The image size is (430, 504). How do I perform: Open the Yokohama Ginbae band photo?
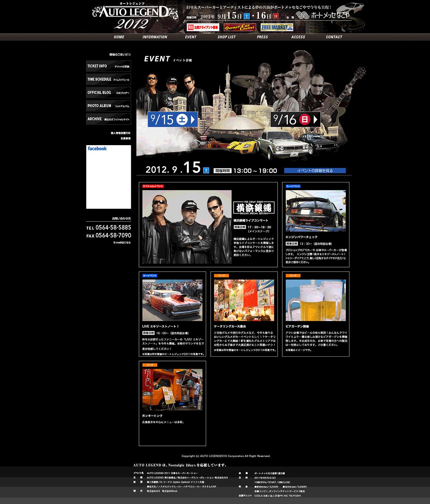tap(187, 227)
